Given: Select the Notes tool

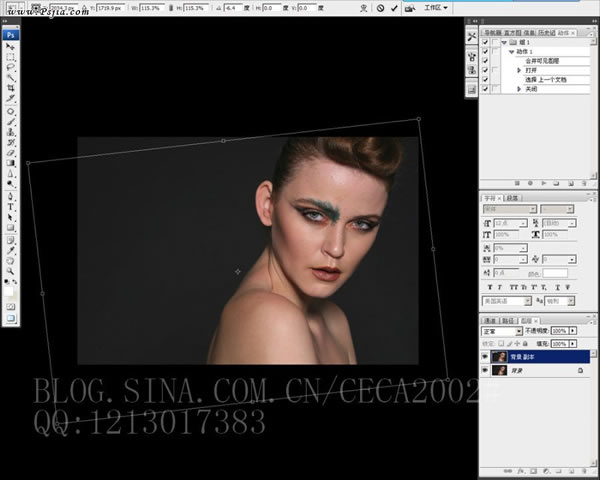Looking at the screenshot, I should coord(10,240).
